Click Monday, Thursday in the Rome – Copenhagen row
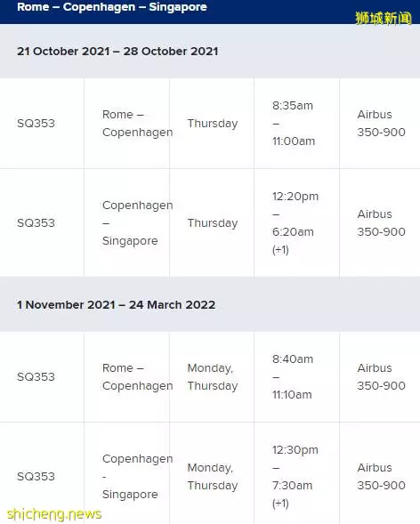The width and height of the screenshot is (420, 524). pyautogui.click(x=213, y=377)
